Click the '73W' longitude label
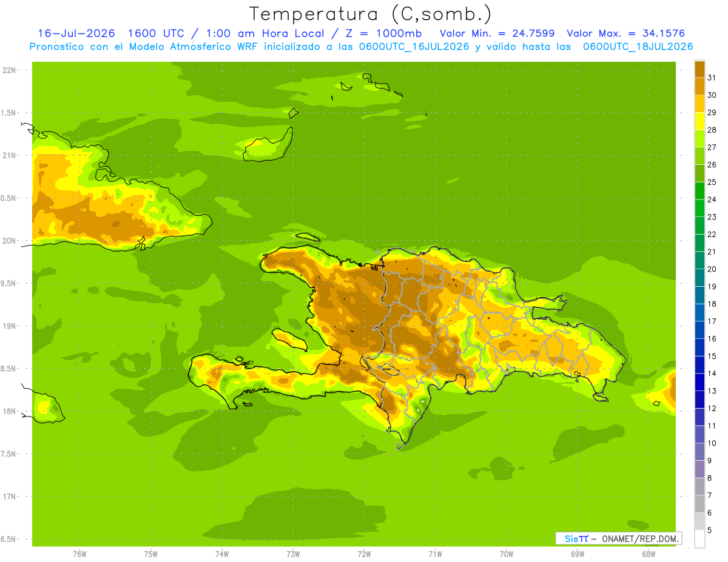 [x=293, y=554]
